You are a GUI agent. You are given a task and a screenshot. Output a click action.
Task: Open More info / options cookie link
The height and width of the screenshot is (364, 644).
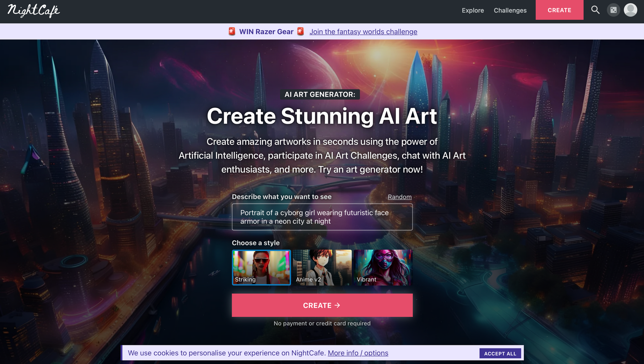click(x=358, y=353)
